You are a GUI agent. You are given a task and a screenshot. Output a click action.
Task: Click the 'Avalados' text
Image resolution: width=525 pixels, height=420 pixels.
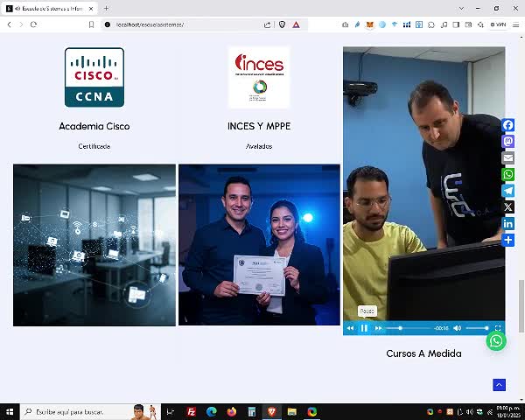[x=259, y=146]
